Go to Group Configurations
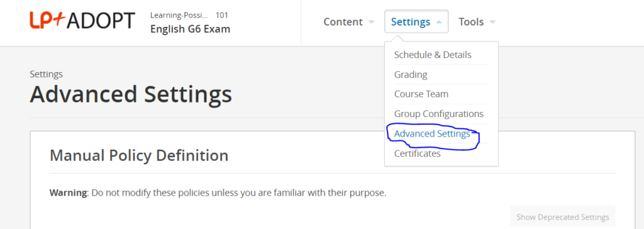The height and width of the screenshot is (229, 644). tap(438, 114)
